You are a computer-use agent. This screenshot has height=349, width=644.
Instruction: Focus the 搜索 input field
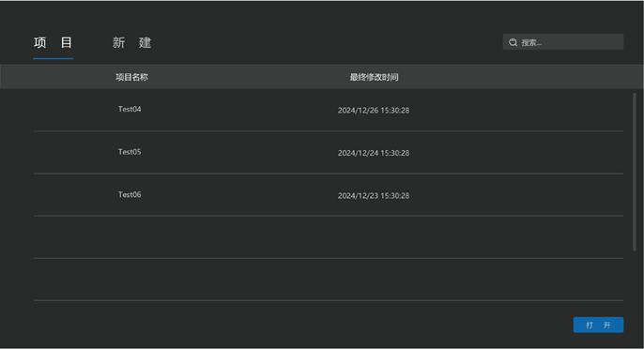(563, 42)
